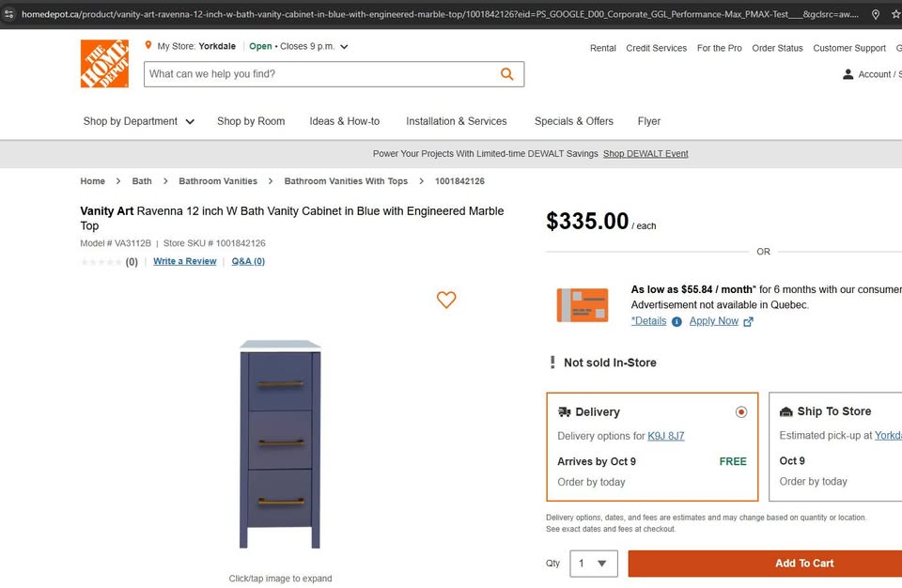Viewport: 902px width, 588px height.
Task: Click the consumer credit card image
Action: point(583,305)
